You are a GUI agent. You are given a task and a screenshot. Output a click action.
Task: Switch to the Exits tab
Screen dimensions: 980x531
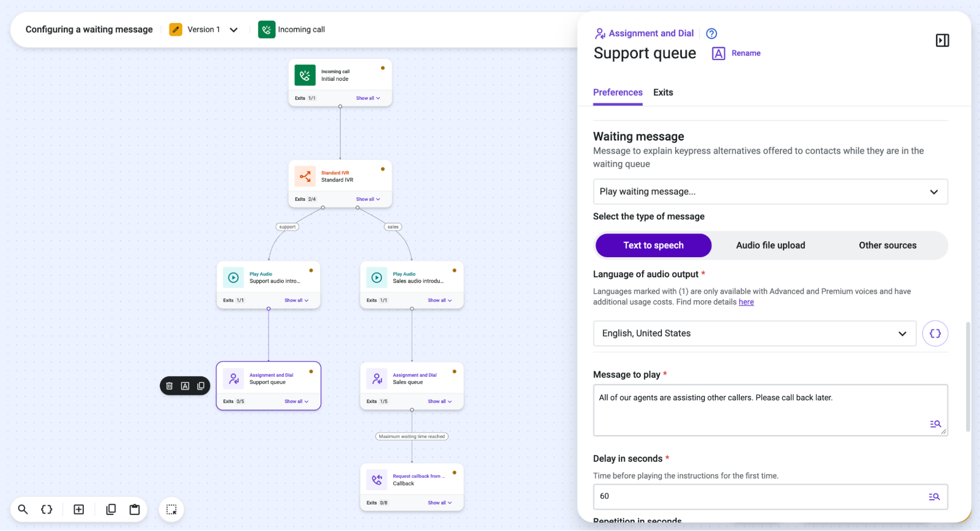tap(663, 93)
